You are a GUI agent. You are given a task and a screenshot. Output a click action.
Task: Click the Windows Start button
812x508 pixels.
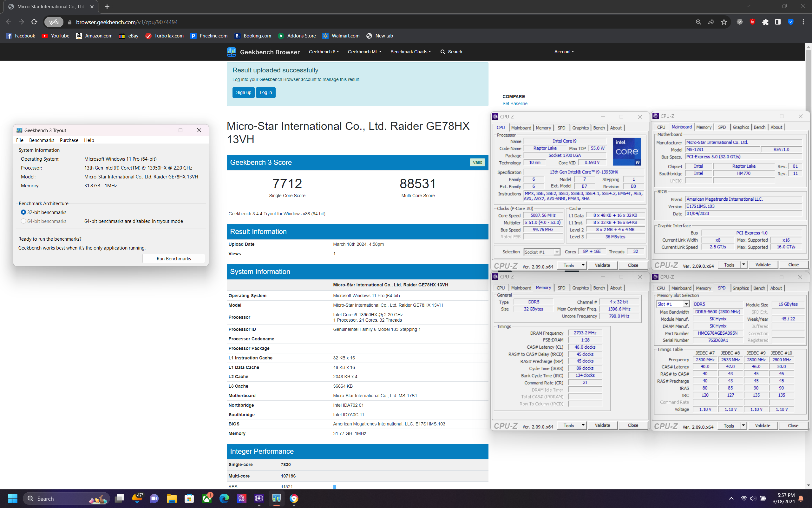pos(13,498)
